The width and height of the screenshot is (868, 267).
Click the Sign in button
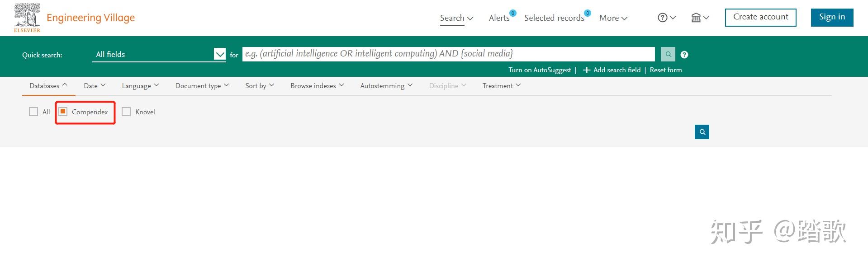[832, 17]
